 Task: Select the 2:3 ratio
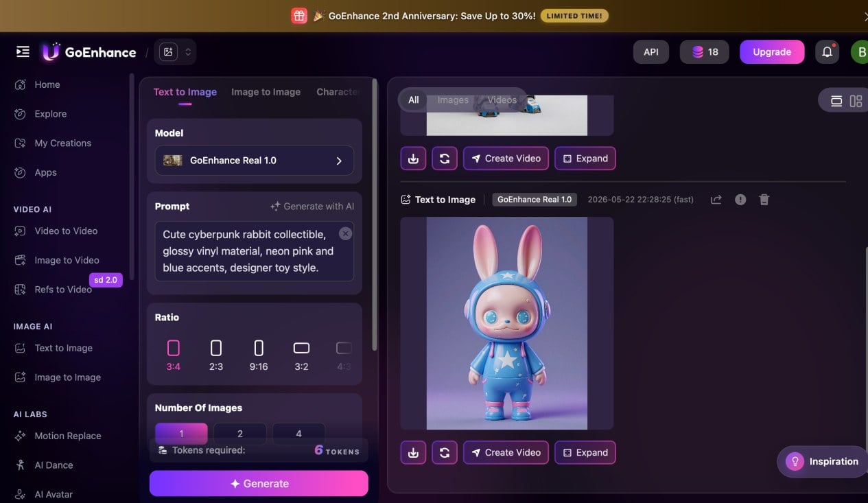[216, 355]
